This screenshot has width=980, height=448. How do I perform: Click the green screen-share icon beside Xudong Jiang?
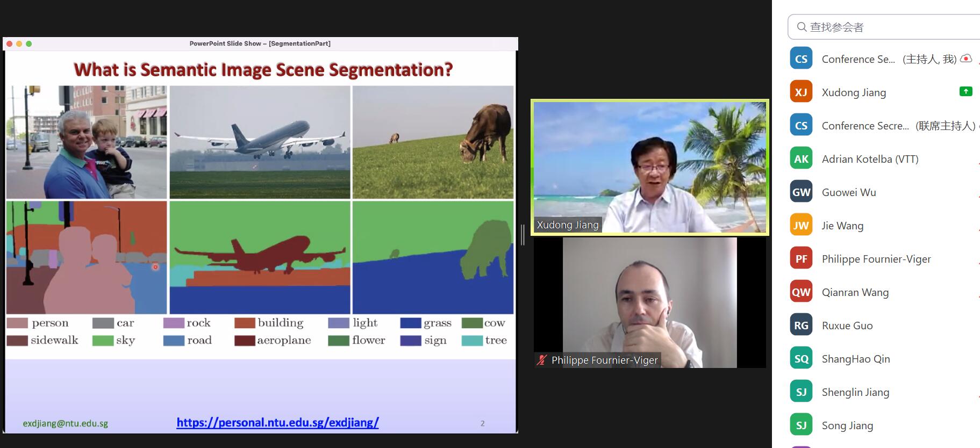(965, 91)
